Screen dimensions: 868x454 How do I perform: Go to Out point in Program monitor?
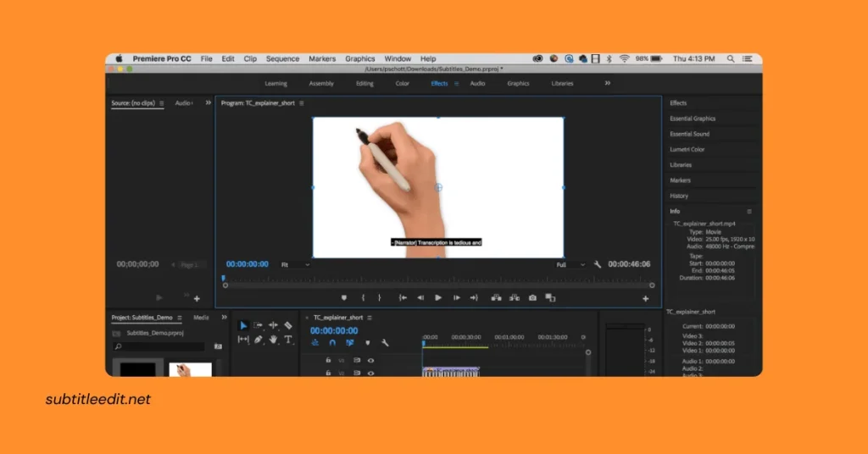tap(474, 298)
